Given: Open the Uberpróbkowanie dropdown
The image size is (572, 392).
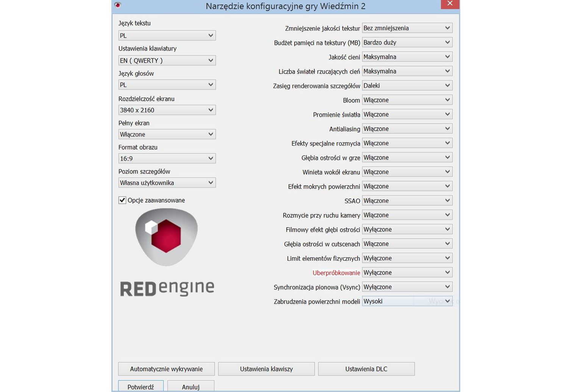Looking at the screenshot, I should pyautogui.click(x=407, y=272).
